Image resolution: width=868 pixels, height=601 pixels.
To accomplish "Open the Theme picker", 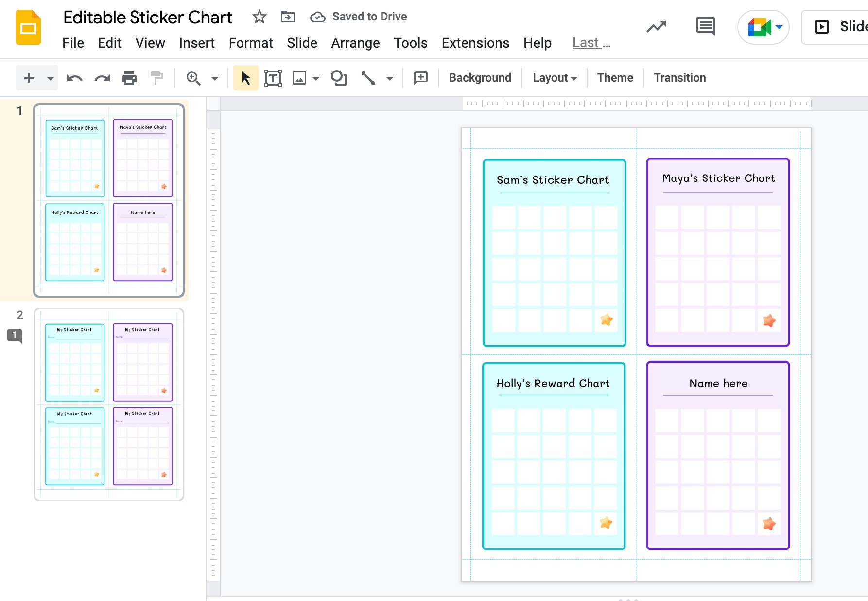I will click(615, 78).
